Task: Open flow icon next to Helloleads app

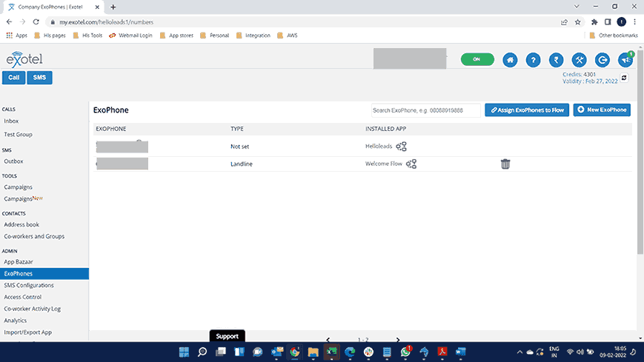Action: click(x=401, y=147)
